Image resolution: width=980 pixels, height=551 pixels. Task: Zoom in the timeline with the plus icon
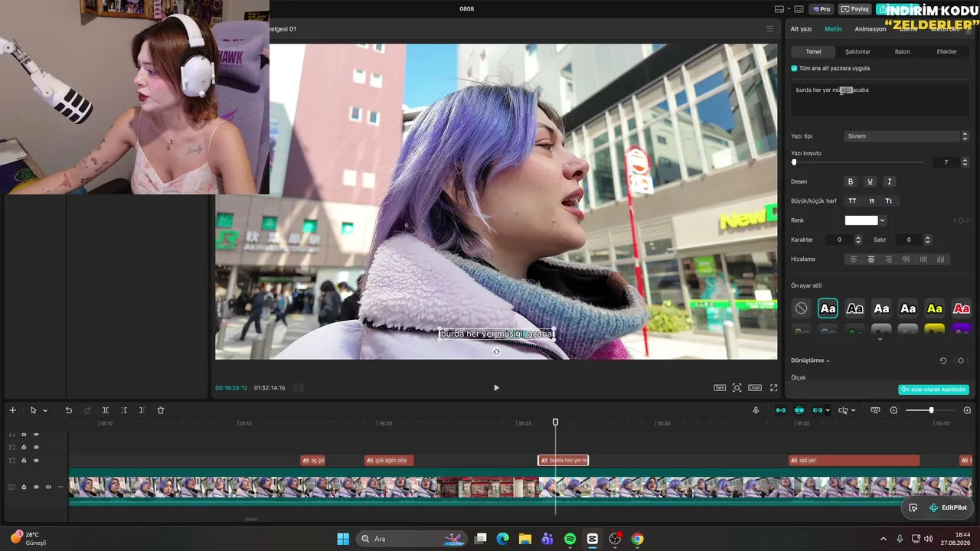967,410
